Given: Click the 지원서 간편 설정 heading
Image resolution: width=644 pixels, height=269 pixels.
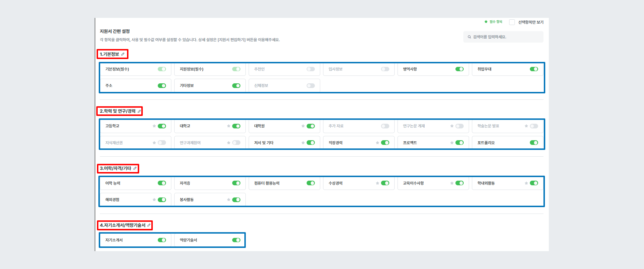Looking at the screenshot, I should pyautogui.click(x=115, y=31).
